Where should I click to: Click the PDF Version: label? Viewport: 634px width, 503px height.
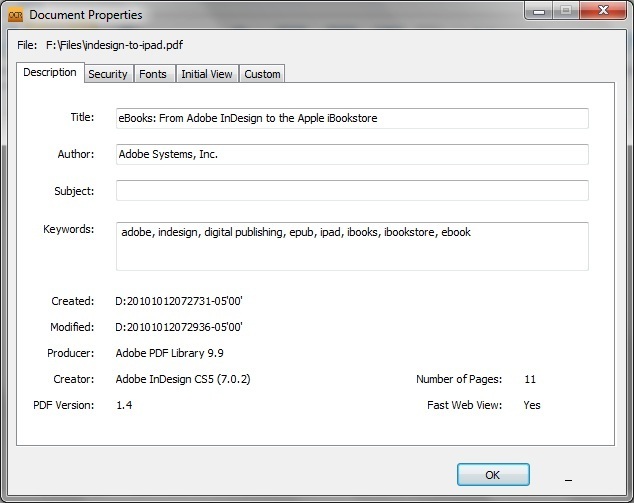coord(63,405)
